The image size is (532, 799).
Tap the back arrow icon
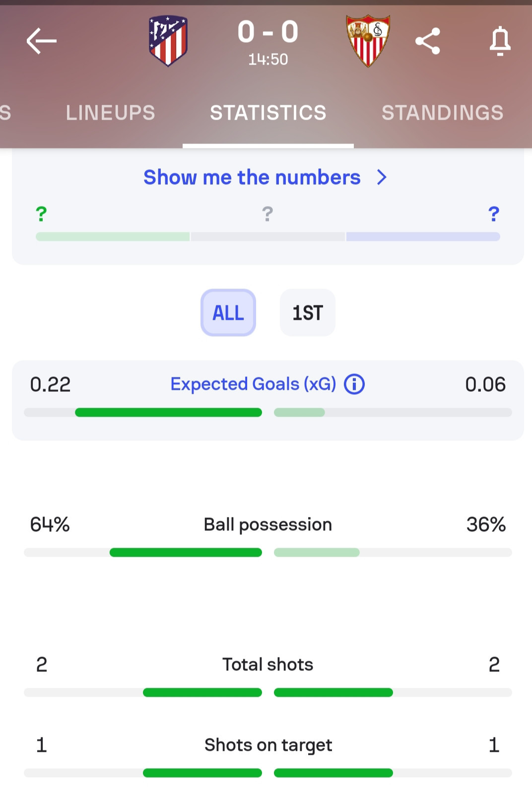coord(42,41)
